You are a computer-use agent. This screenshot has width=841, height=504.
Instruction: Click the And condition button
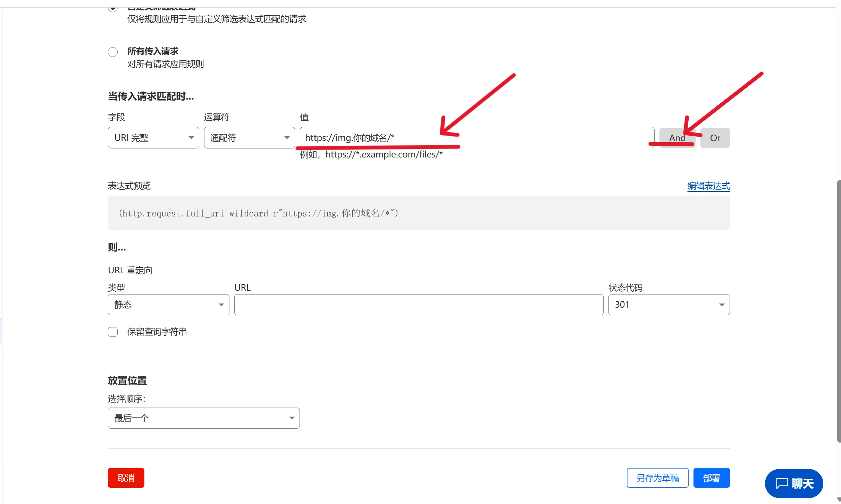[677, 138]
